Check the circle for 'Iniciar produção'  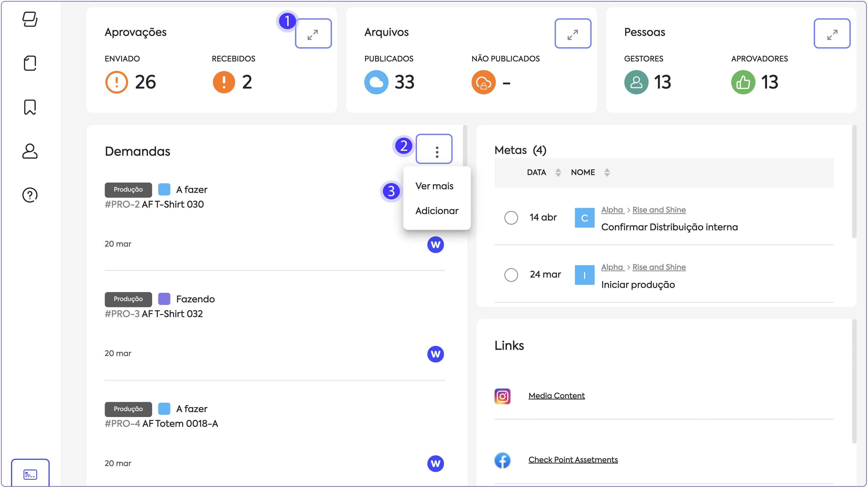[x=511, y=275]
